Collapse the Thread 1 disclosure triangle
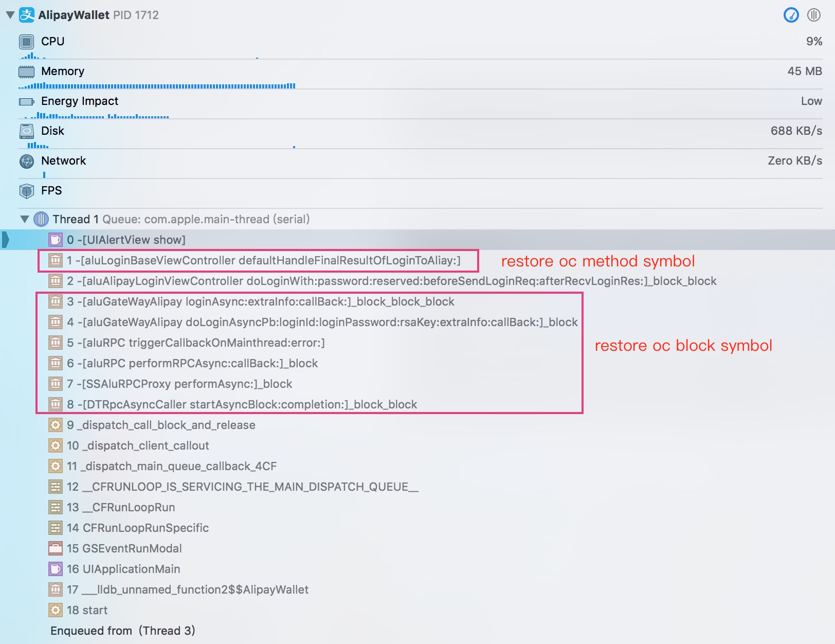 pyautogui.click(x=25, y=219)
